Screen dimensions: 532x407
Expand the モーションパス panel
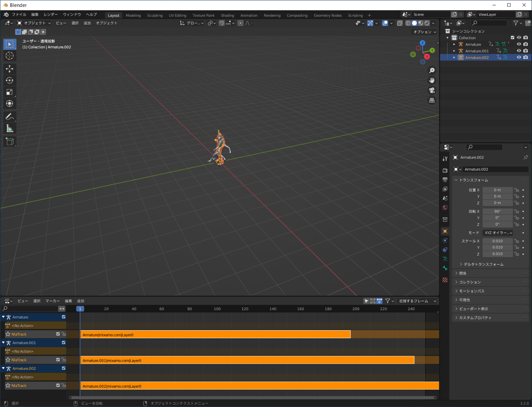point(490,291)
